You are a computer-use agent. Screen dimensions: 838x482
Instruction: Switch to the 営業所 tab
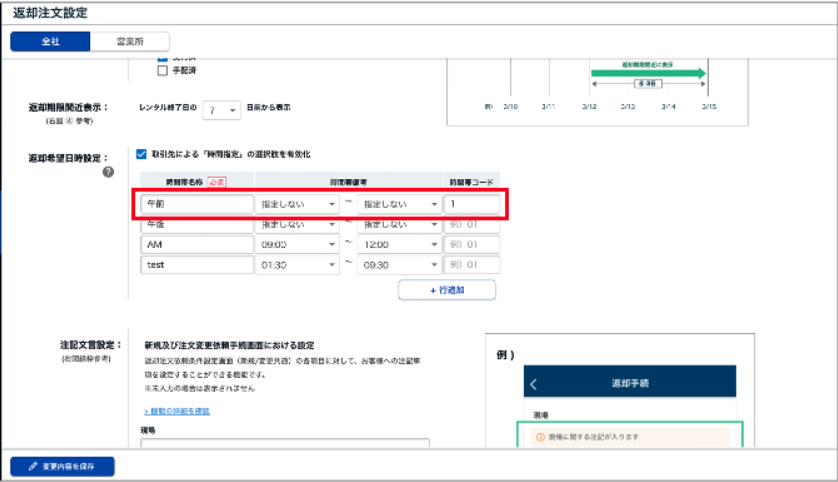(129, 41)
